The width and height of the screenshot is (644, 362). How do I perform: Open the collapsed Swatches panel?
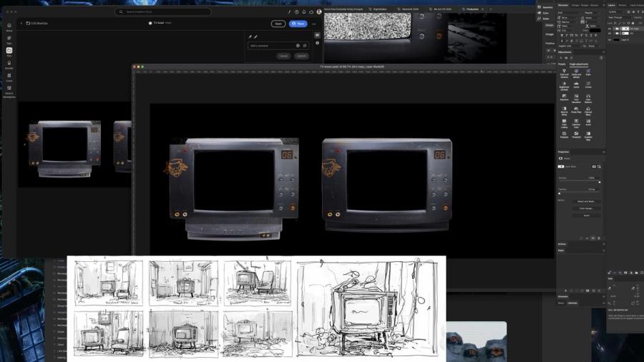tap(545, 7)
